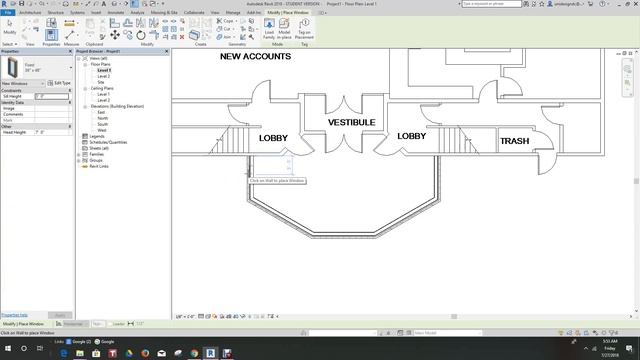Collapse the Other properties section
The height and width of the screenshot is (360, 640).
tap(70, 127)
